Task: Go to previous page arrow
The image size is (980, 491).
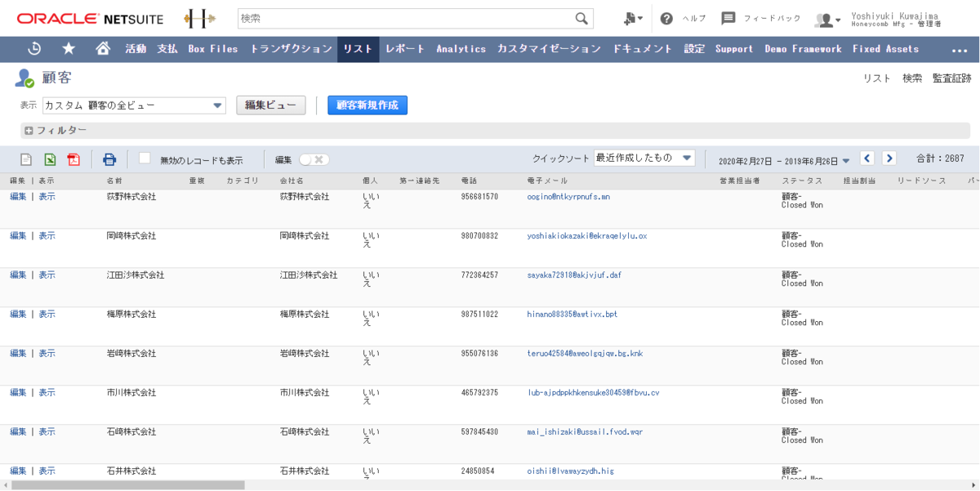Action: point(867,158)
